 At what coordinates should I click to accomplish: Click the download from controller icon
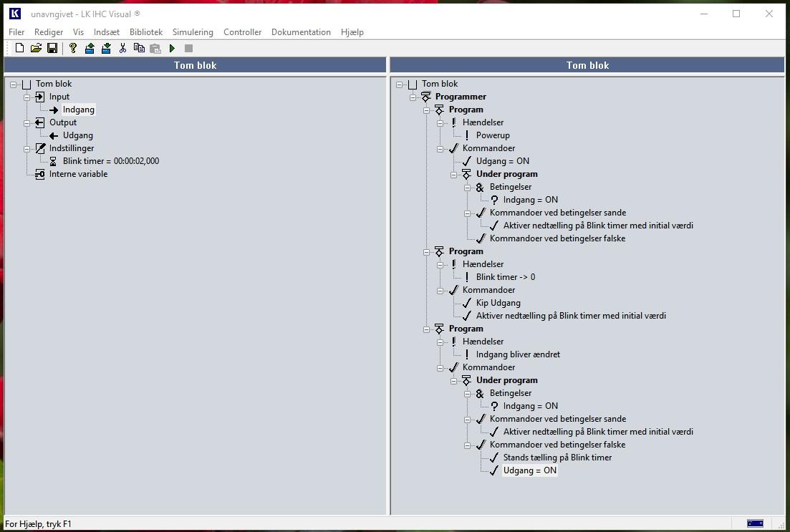[x=106, y=48]
